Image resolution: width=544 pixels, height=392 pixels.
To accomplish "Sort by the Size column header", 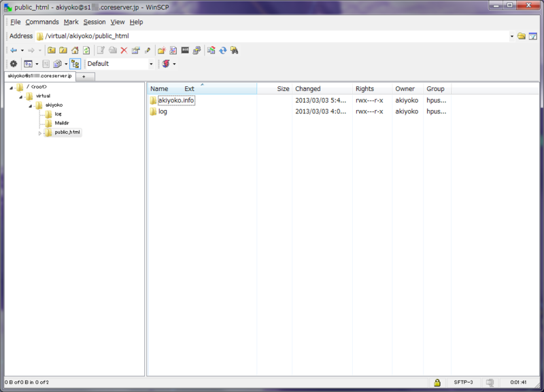I will [x=275, y=89].
